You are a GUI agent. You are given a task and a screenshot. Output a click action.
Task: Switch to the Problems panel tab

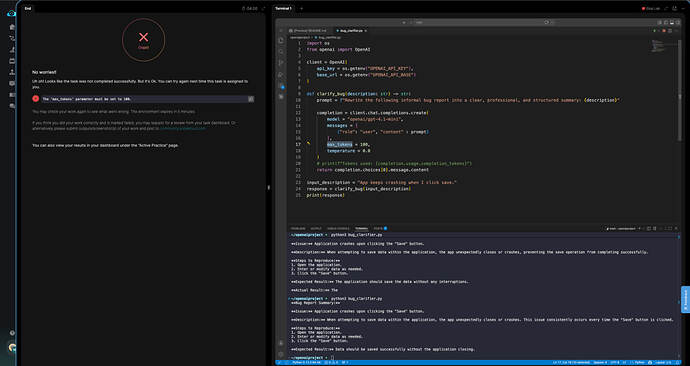[x=298, y=228]
